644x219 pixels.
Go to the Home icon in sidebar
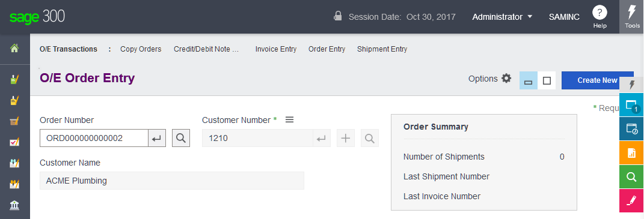coord(14,49)
